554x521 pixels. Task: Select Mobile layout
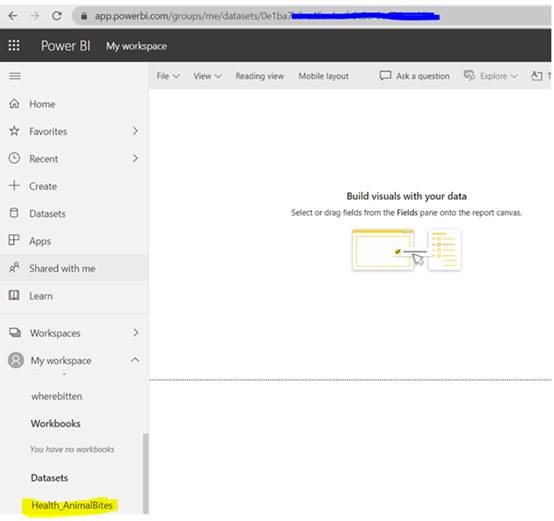click(324, 76)
